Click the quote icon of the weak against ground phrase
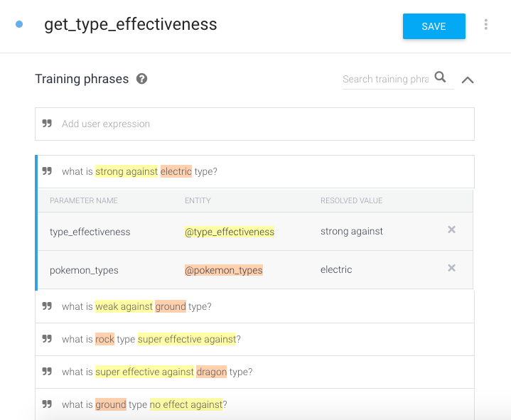This screenshot has width=511, height=420. tap(47, 306)
